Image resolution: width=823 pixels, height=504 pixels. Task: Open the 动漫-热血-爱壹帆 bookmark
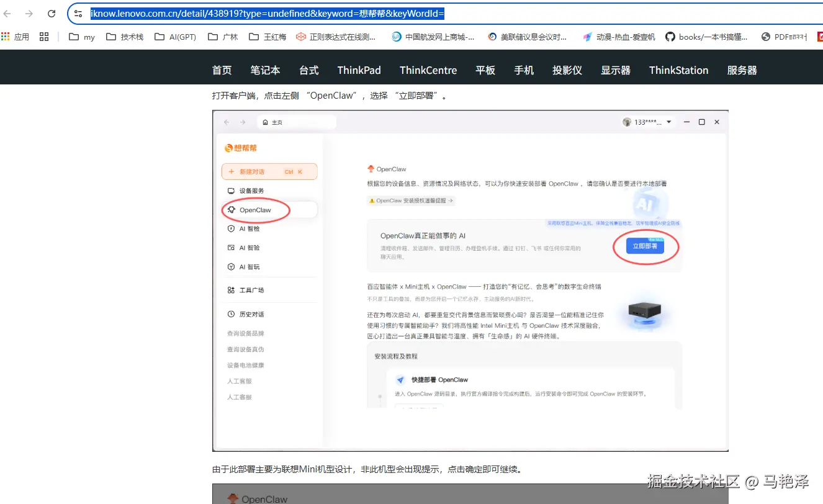619,37
